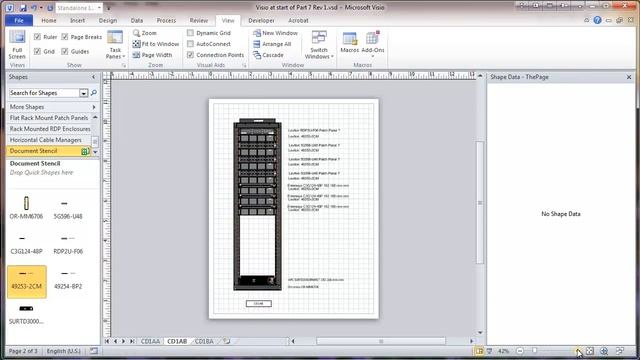Viewport: 640px width, 360px height.
Task: Click the Redo icon in Quick Access Toolbar
Action: coord(50,8)
